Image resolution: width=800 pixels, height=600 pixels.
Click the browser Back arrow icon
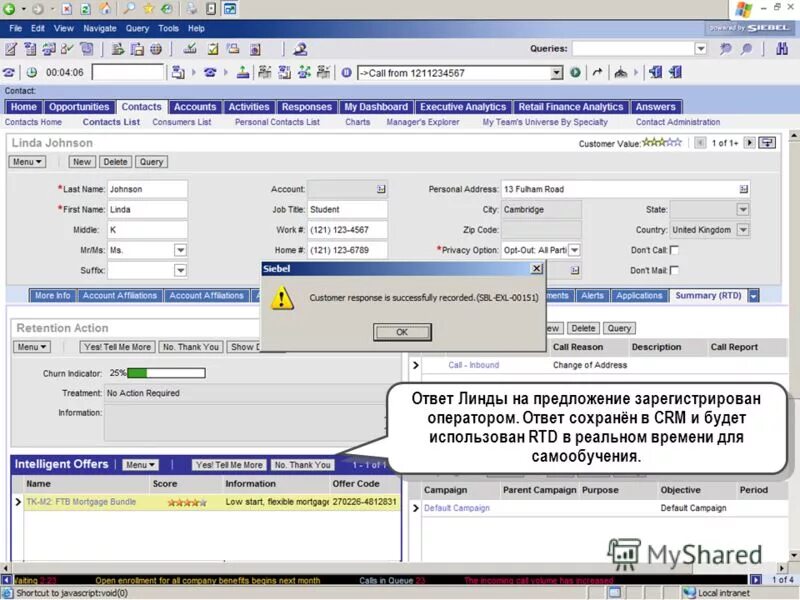tap(9, 9)
